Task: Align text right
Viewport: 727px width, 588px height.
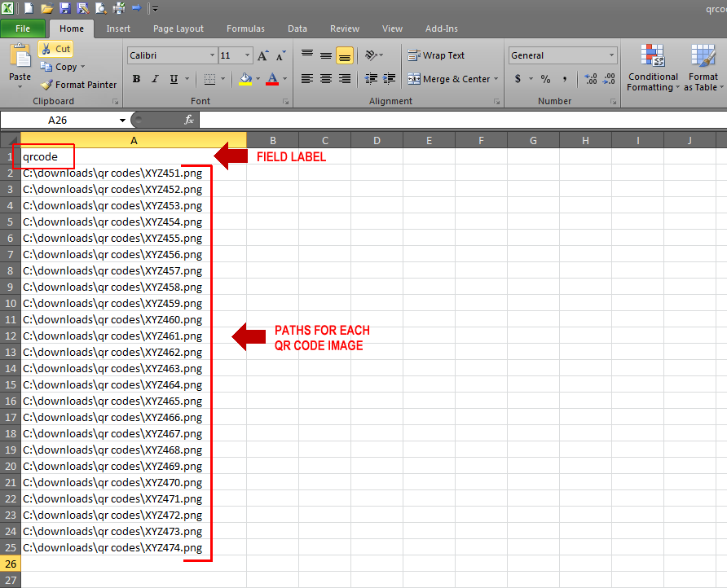Action: tap(345, 79)
